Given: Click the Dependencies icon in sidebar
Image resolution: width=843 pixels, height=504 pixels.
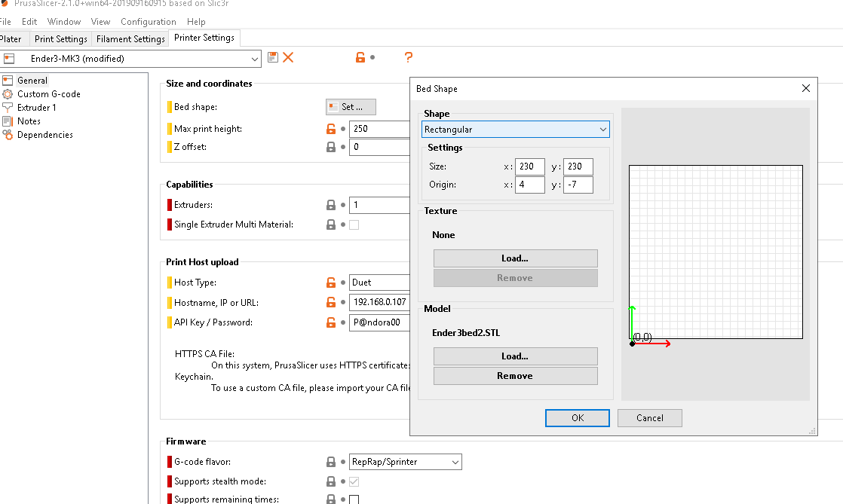Looking at the screenshot, I should coord(8,135).
